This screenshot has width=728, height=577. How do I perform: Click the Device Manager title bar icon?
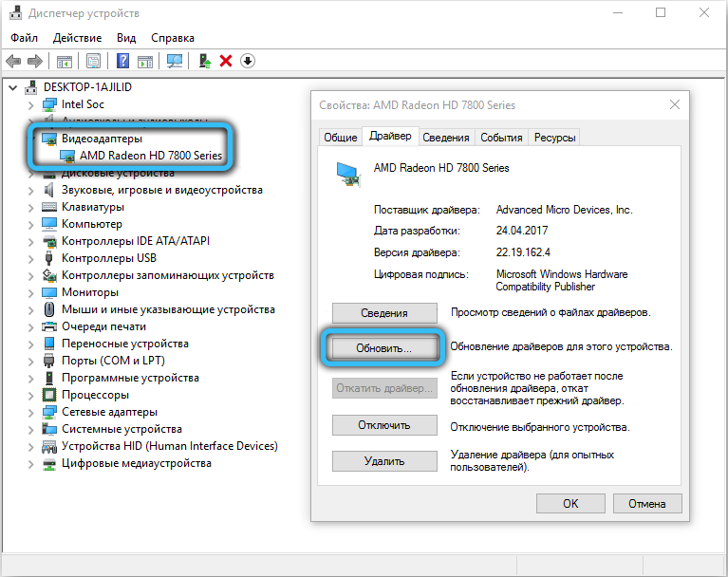[x=16, y=13]
